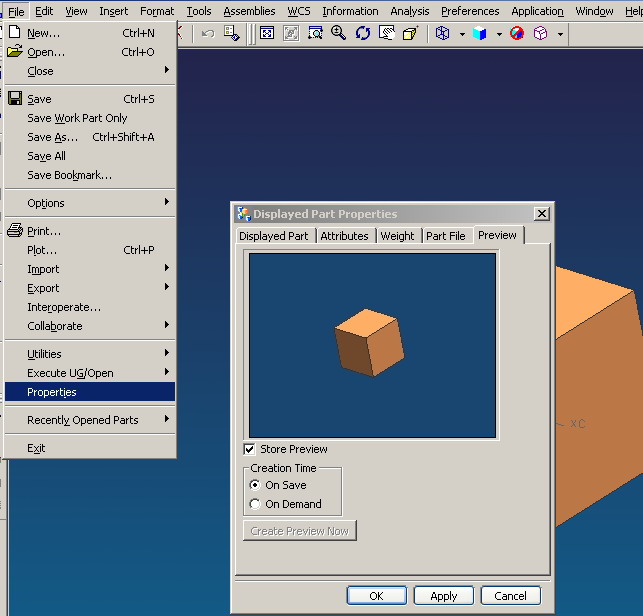
Task: Expand the Close submenu
Action: point(90,71)
